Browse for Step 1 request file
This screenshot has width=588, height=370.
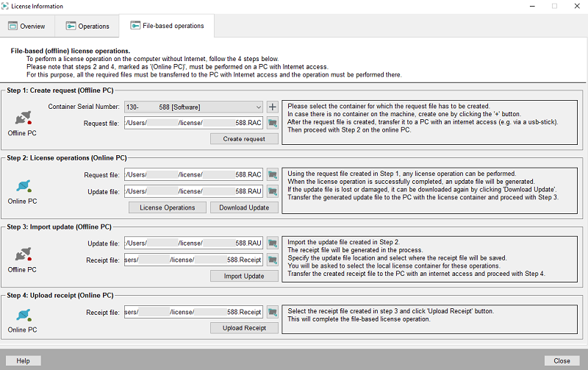click(273, 123)
